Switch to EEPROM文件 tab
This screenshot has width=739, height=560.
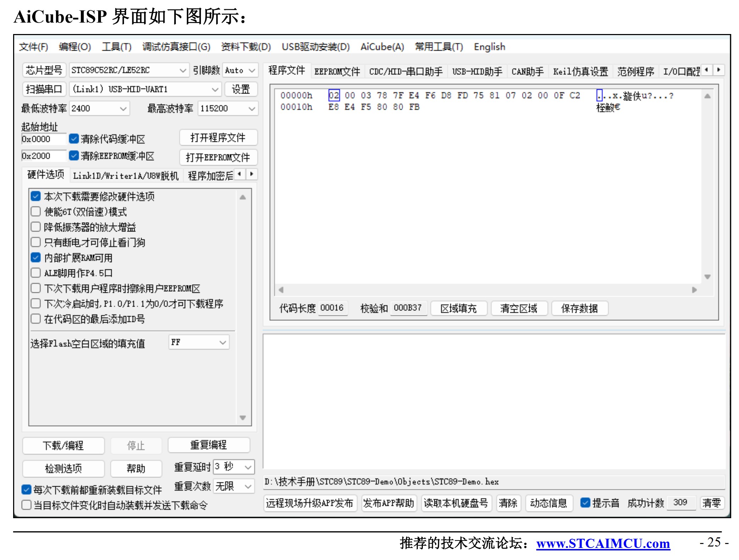[x=337, y=72]
